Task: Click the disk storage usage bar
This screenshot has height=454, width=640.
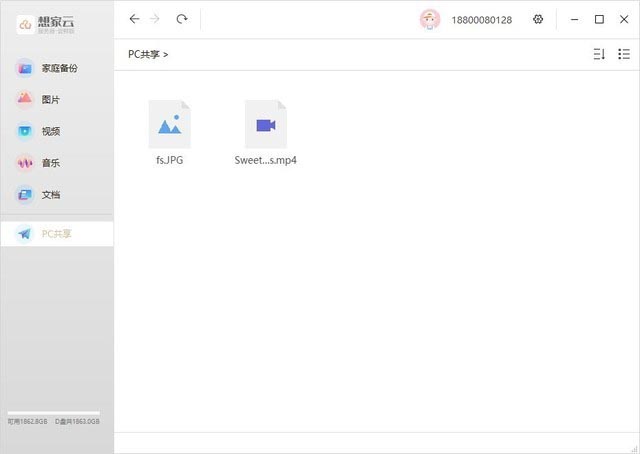Action: point(53,413)
